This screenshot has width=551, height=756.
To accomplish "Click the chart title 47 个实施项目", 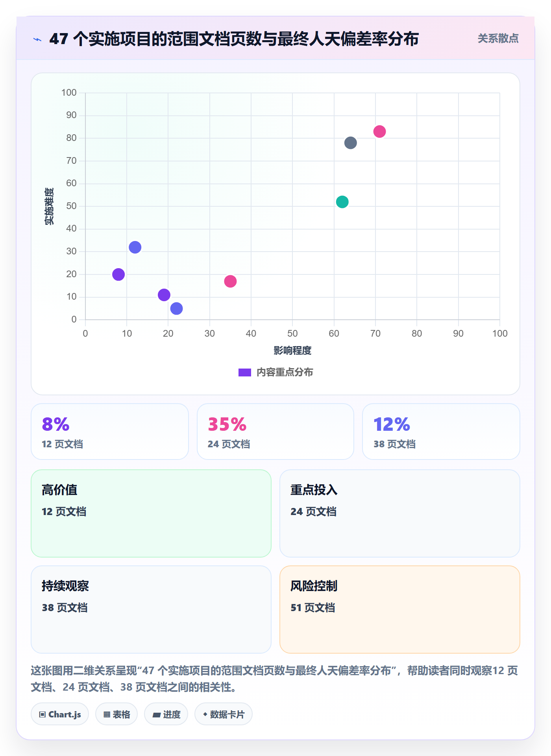I will 234,39.
